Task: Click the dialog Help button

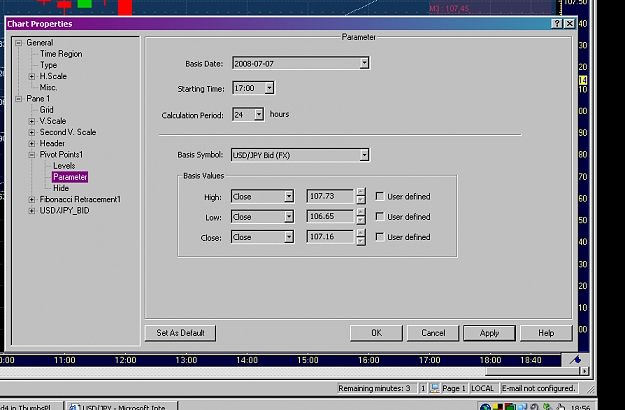Action: point(546,333)
